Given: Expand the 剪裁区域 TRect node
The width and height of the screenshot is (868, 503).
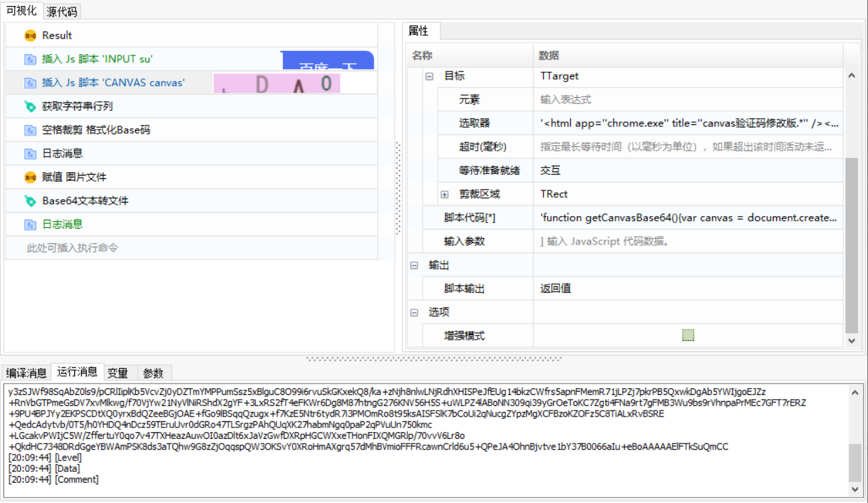Looking at the screenshot, I should tap(444, 194).
